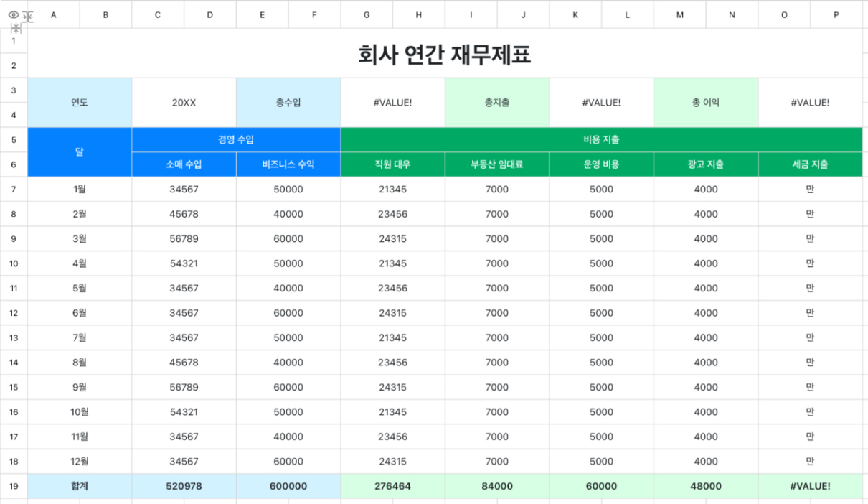868x504 pixels.
Task: Select the 1월 month cell
Action: (x=80, y=190)
